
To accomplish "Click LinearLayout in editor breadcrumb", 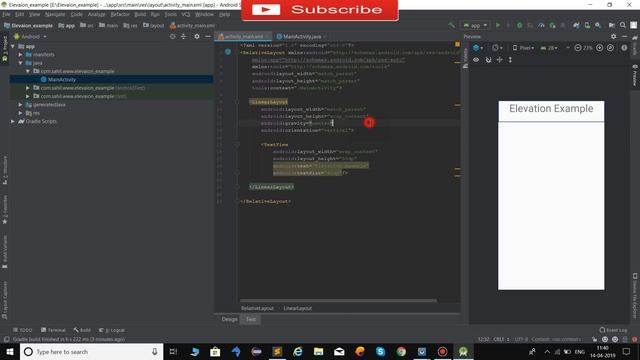I will 298,308.
